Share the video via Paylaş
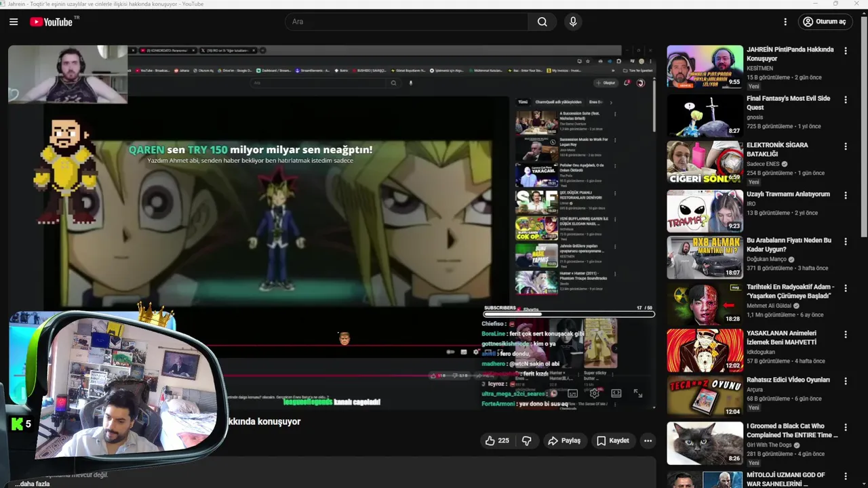 [x=564, y=441]
